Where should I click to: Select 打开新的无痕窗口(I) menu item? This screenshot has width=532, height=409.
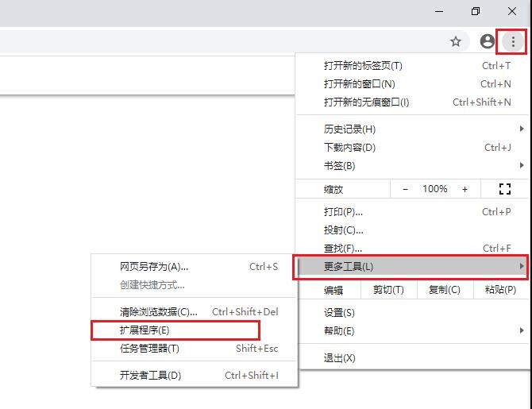(366, 102)
